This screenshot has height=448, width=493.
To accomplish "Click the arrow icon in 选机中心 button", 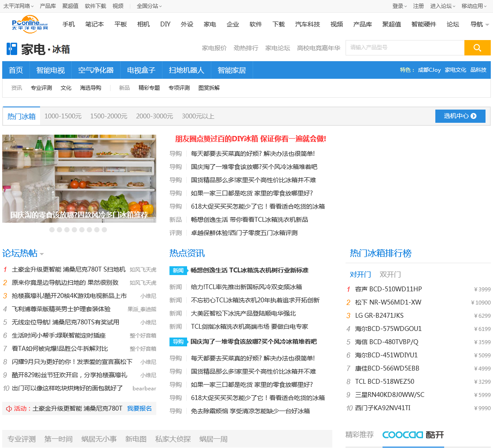I will tap(474, 116).
